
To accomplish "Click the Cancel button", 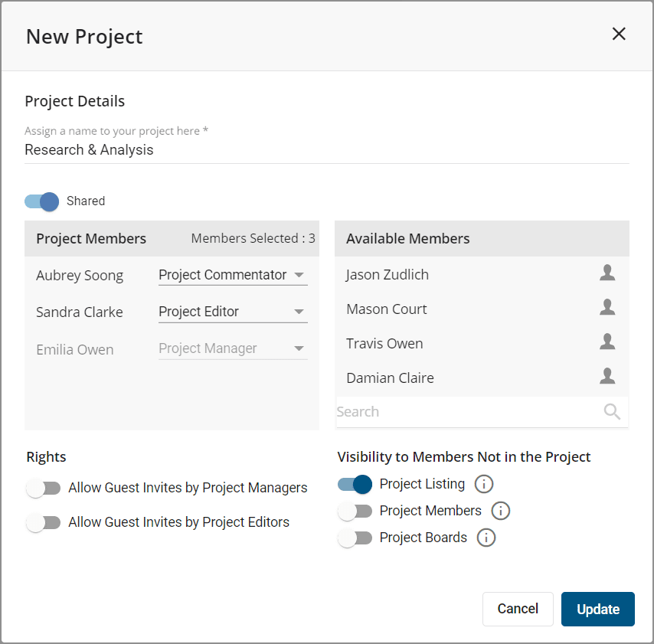I will [x=518, y=609].
